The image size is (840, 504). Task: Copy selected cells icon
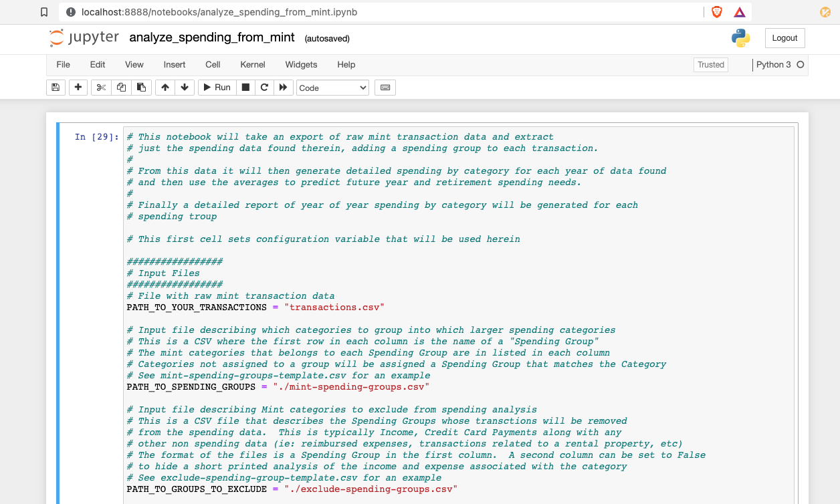(121, 88)
